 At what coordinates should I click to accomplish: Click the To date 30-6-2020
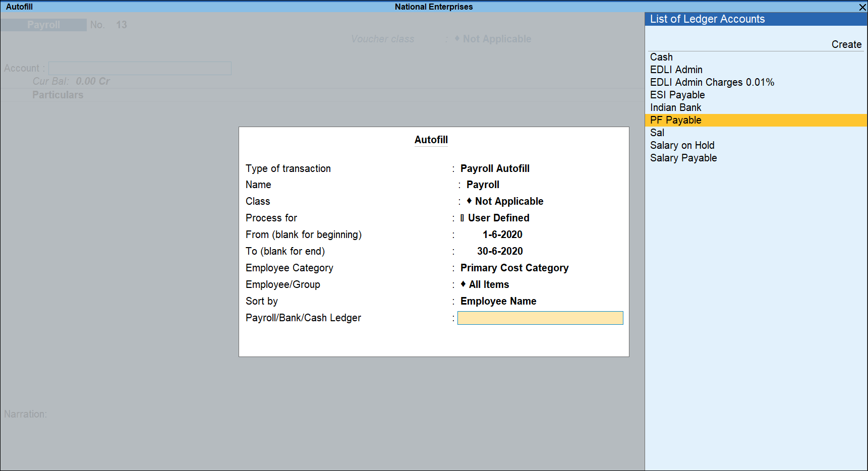(500, 251)
